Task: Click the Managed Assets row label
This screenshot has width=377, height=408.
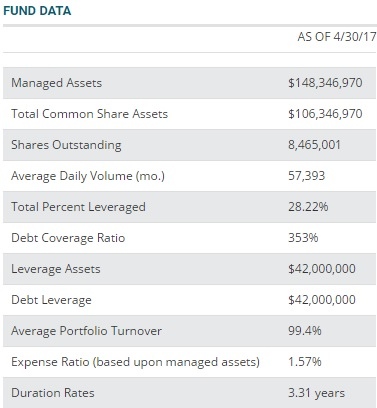Action: [56, 83]
